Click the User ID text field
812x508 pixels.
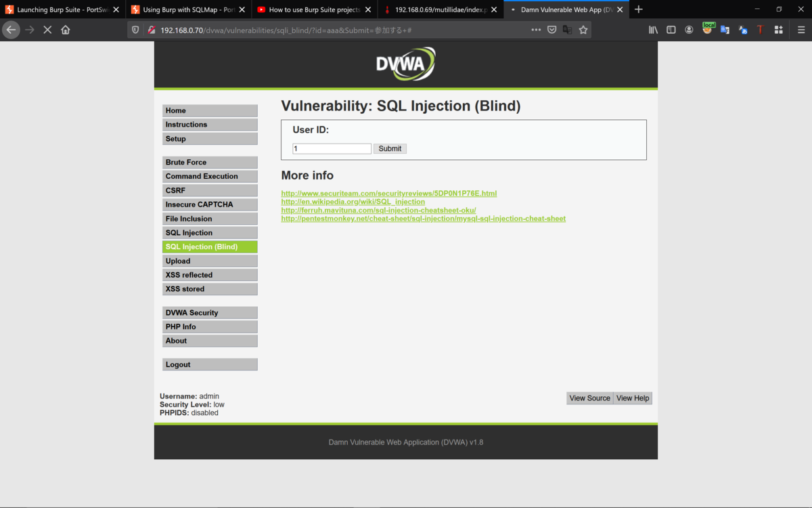coord(332,148)
